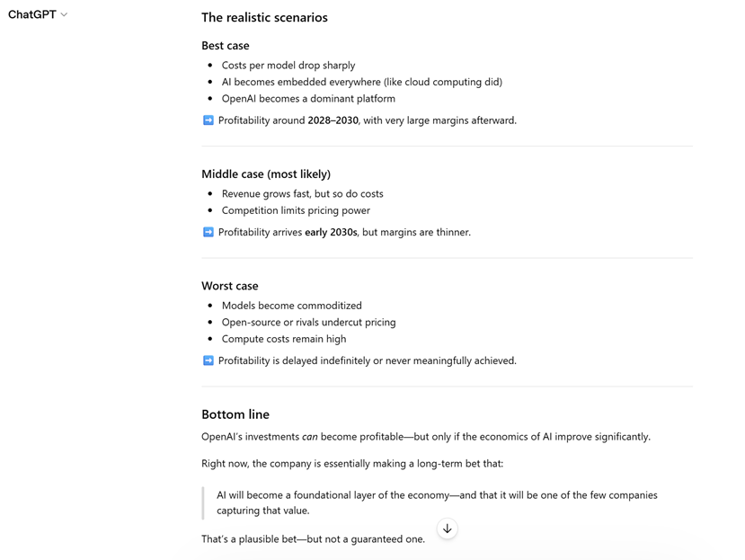
Task: Click the 'Best case' subheading
Action: pyautogui.click(x=226, y=45)
